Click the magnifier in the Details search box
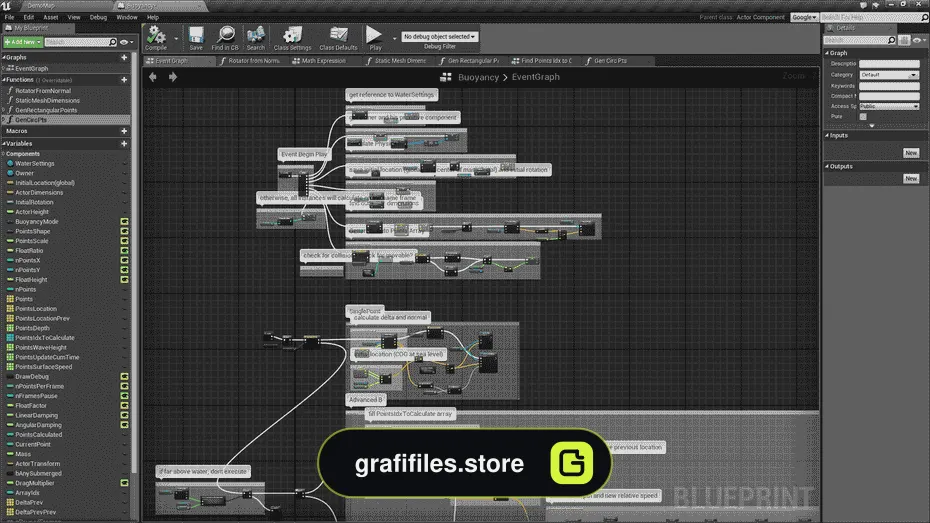Viewport: 930px width, 523px height. tap(891, 40)
